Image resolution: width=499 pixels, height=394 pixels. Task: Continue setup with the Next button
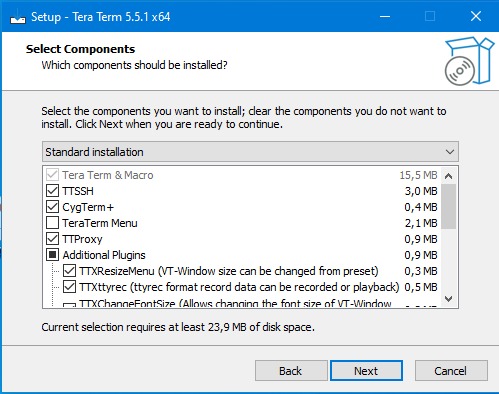(366, 371)
